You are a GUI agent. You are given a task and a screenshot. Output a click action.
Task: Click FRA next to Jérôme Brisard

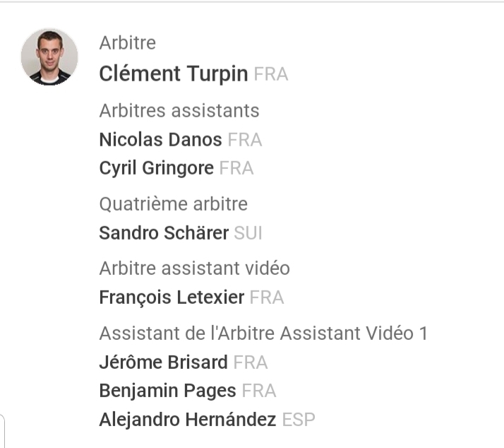click(251, 362)
